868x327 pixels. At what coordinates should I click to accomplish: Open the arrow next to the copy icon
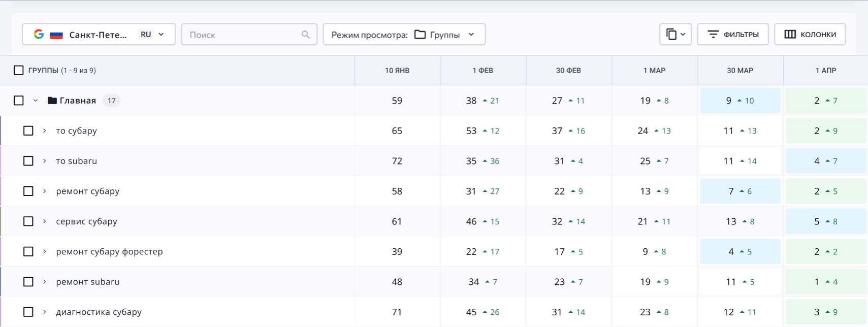[x=683, y=35]
